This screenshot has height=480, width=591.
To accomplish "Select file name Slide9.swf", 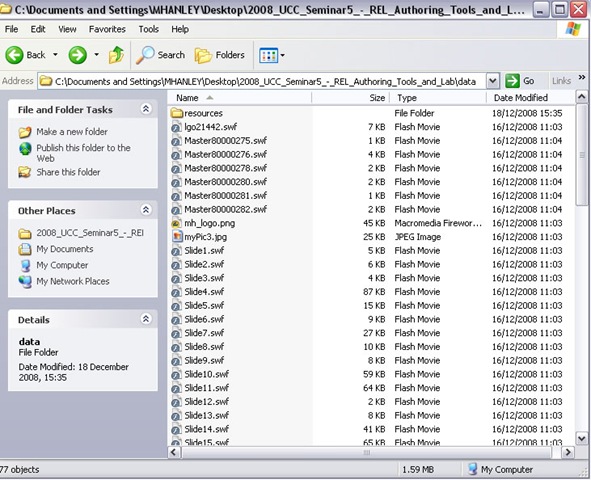I will tap(204, 361).
